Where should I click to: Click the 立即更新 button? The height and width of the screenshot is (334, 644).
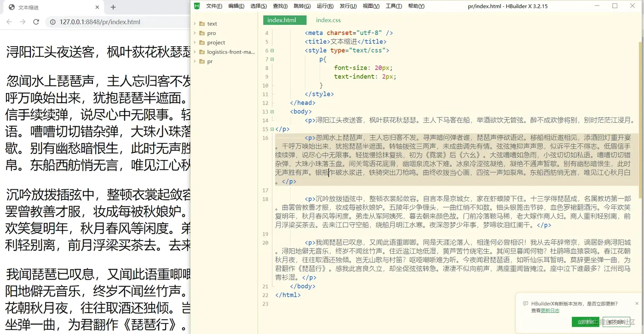point(586,322)
